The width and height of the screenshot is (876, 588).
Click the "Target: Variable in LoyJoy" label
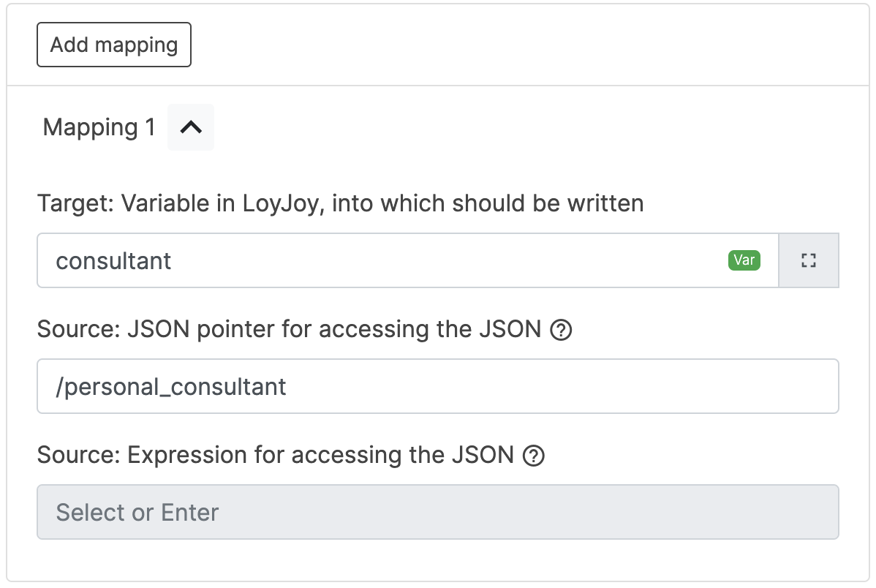pos(340,203)
